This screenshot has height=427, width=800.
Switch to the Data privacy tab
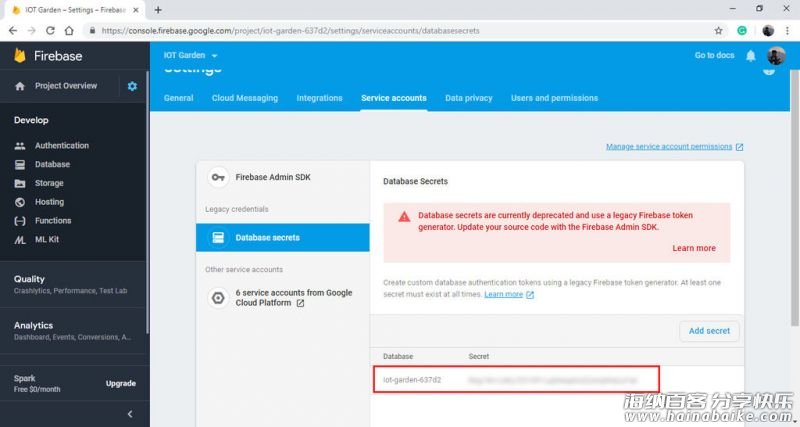(x=468, y=98)
